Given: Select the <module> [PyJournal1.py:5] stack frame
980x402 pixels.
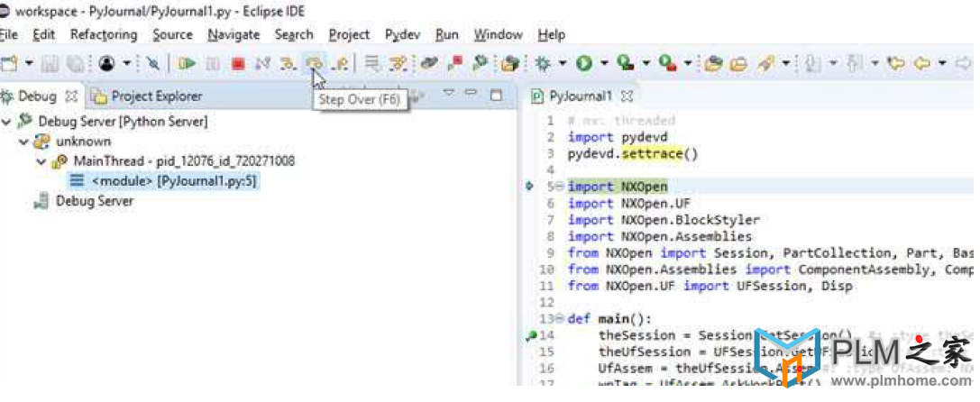Looking at the screenshot, I should 164,180.
